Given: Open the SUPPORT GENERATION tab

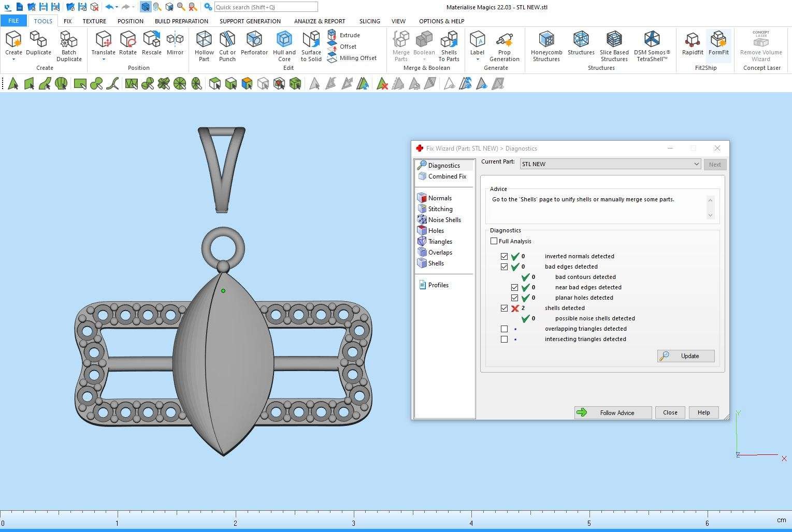Looking at the screenshot, I should click(x=250, y=21).
